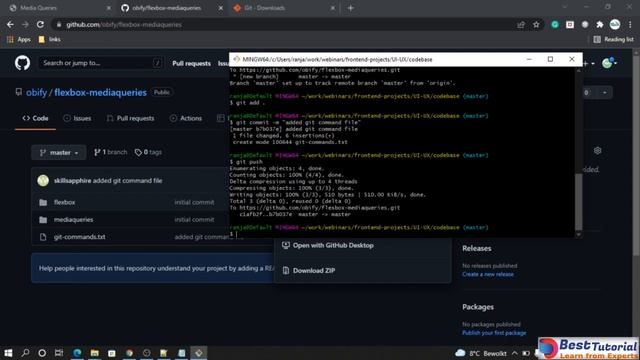Click the share page icon in the address bar
The width and height of the screenshot is (640, 360).
[521, 25]
